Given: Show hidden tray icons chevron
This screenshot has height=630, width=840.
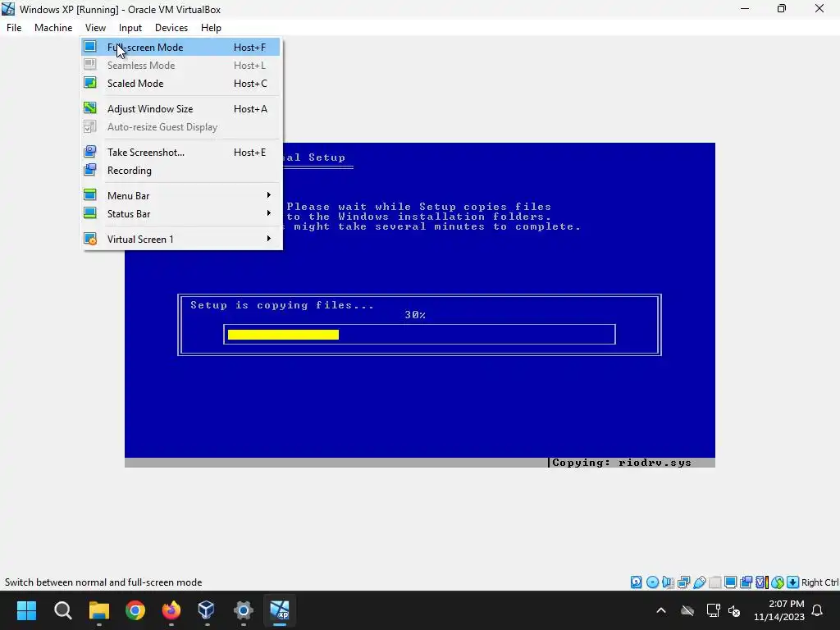Looking at the screenshot, I should click(x=661, y=610).
